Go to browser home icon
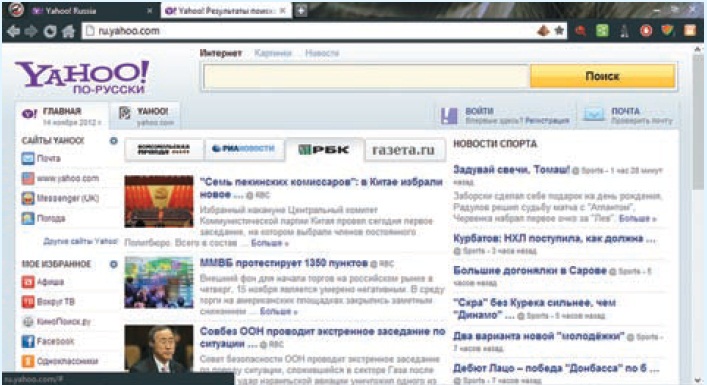This screenshot has width=707, height=385. 68,31
